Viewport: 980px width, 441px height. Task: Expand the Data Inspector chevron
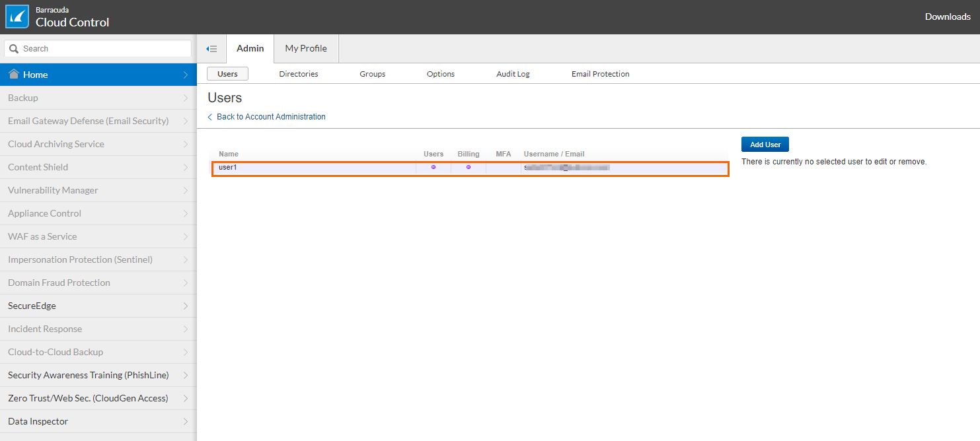coord(186,422)
